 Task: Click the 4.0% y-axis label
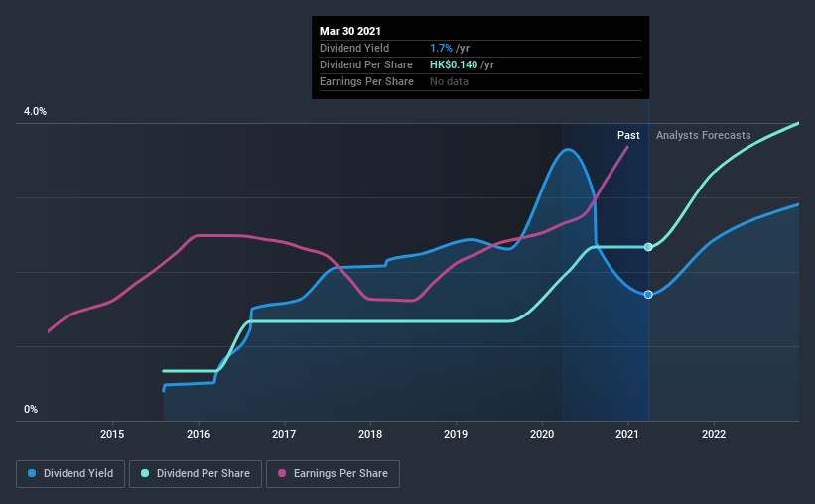(35, 112)
